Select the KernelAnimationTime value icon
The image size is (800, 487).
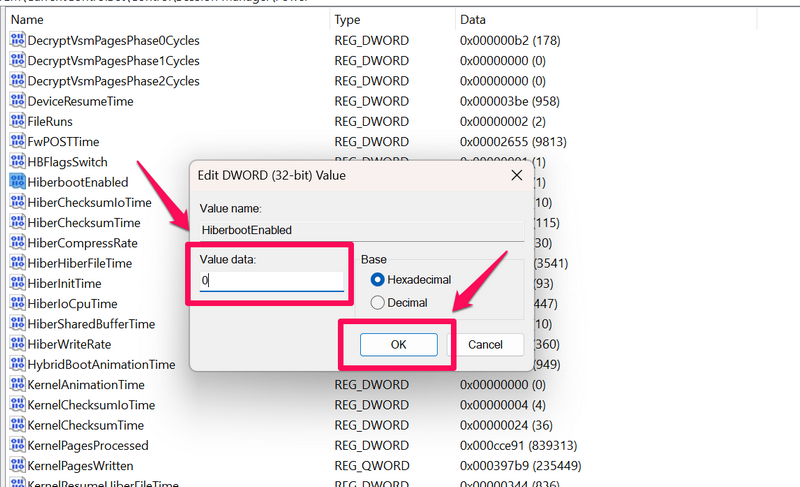click(x=17, y=385)
